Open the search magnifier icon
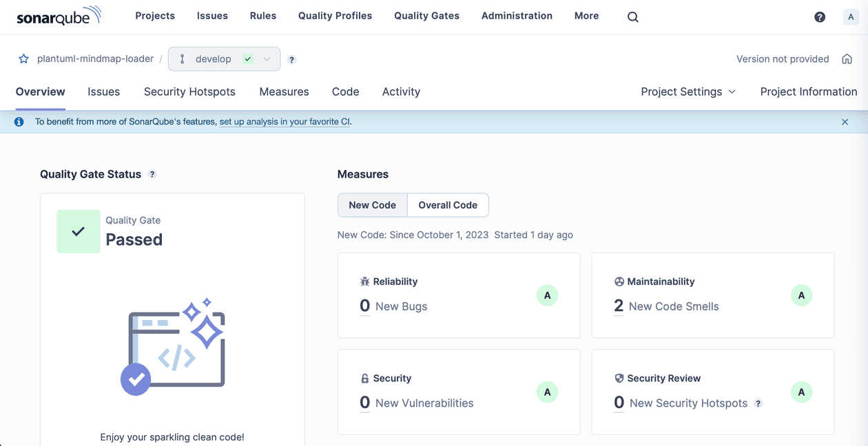This screenshot has width=868, height=446. click(x=632, y=17)
